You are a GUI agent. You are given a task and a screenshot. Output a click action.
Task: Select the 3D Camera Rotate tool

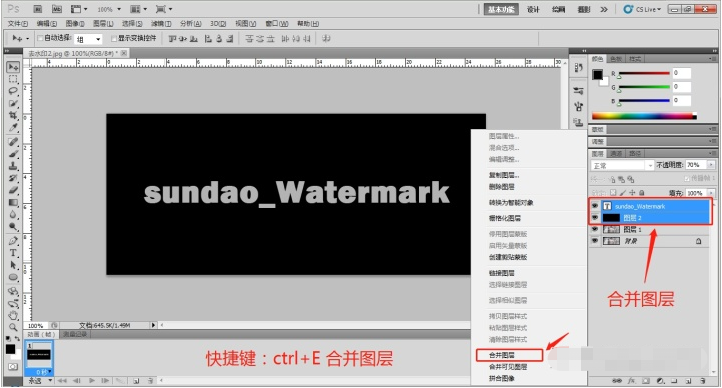coord(13,303)
